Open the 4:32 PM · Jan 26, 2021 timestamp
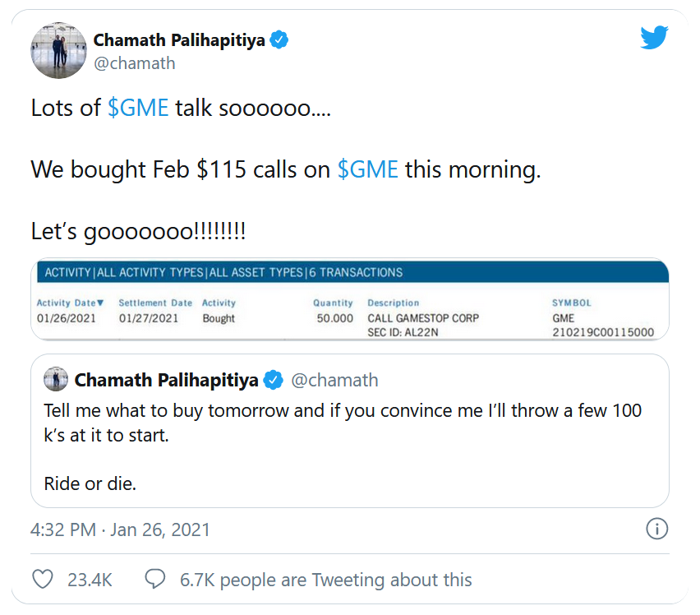The image size is (700, 615). [120, 529]
